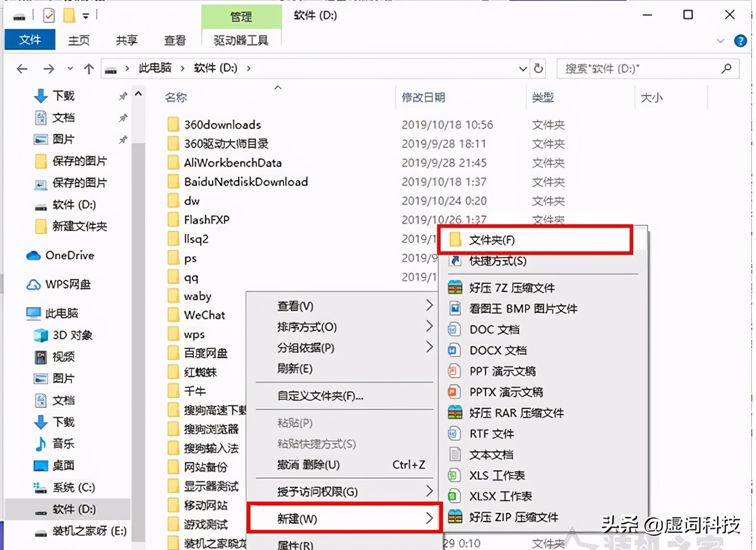Switch to the 查看 ribbon tab
Image resolution: width=756 pixels, height=550 pixels.
pos(174,40)
